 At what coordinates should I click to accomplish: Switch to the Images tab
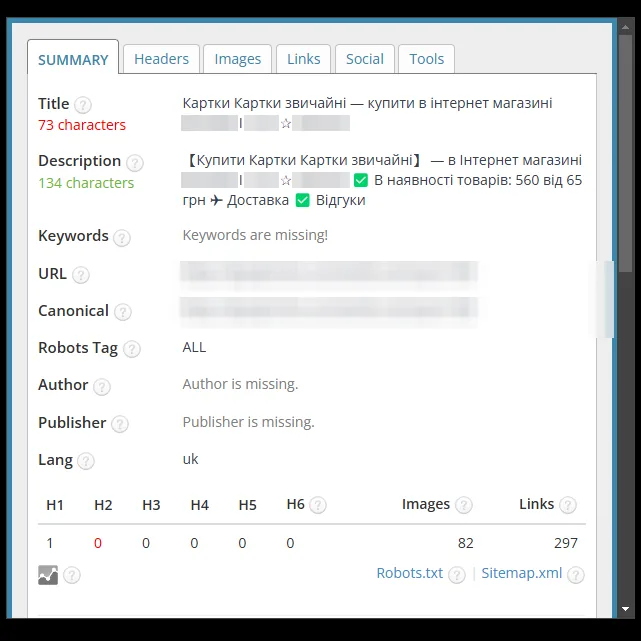[x=238, y=59]
